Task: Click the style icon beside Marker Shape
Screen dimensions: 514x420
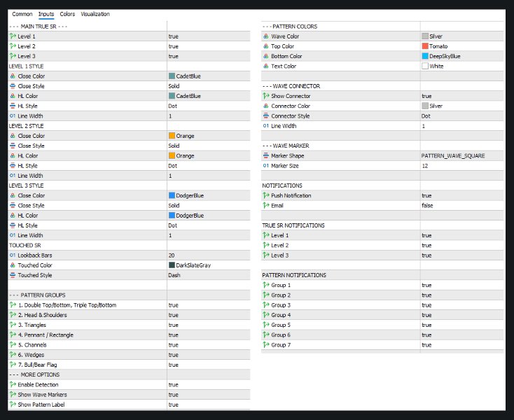Action: [266, 155]
